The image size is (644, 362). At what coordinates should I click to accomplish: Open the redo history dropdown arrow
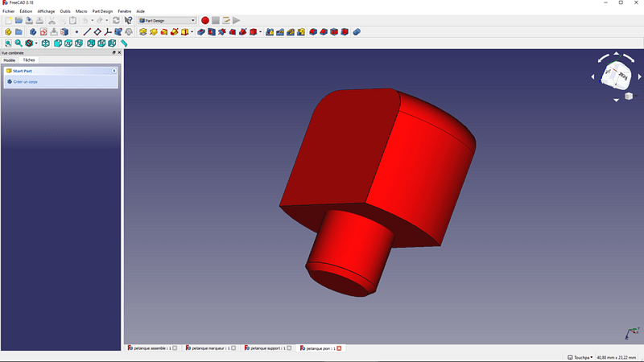pyautogui.click(x=107, y=21)
